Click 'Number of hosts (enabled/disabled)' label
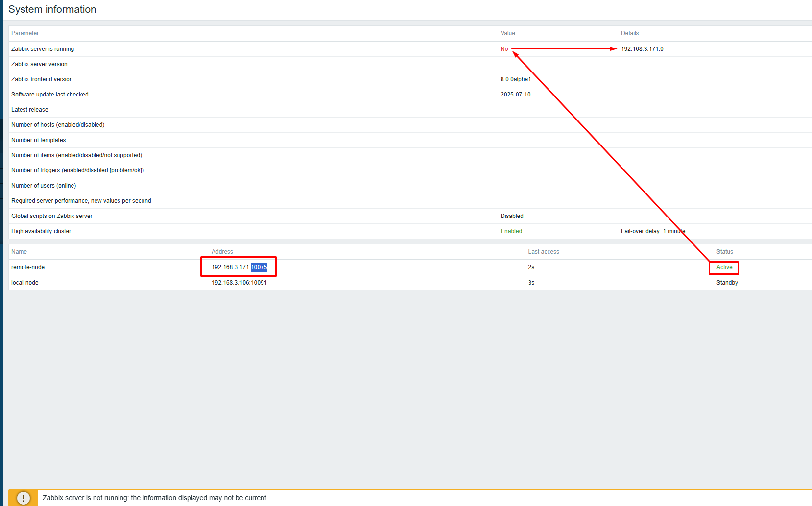Viewport: 812px width, 506px height. click(x=58, y=125)
